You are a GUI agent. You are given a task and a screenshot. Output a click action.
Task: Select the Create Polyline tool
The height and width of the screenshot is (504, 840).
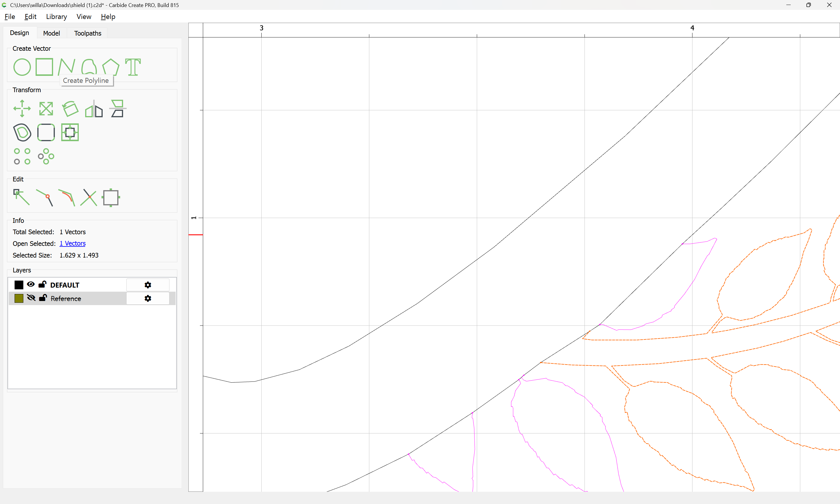tap(66, 67)
